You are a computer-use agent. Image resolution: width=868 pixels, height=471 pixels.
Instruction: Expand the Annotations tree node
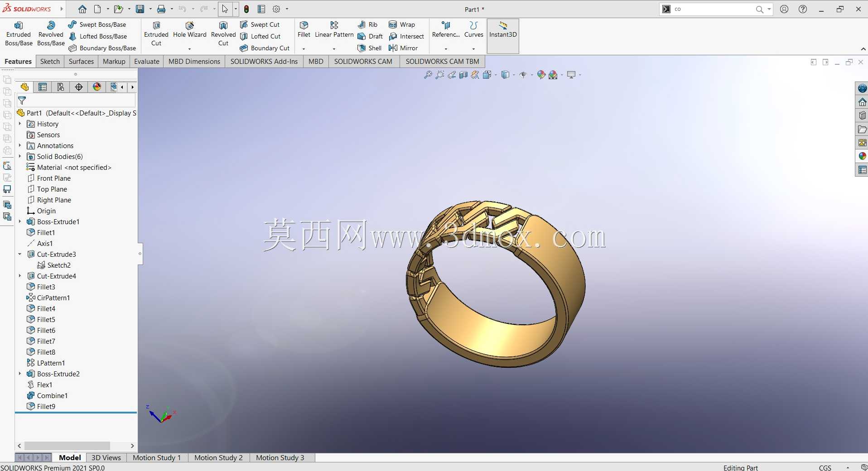pyautogui.click(x=20, y=145)
